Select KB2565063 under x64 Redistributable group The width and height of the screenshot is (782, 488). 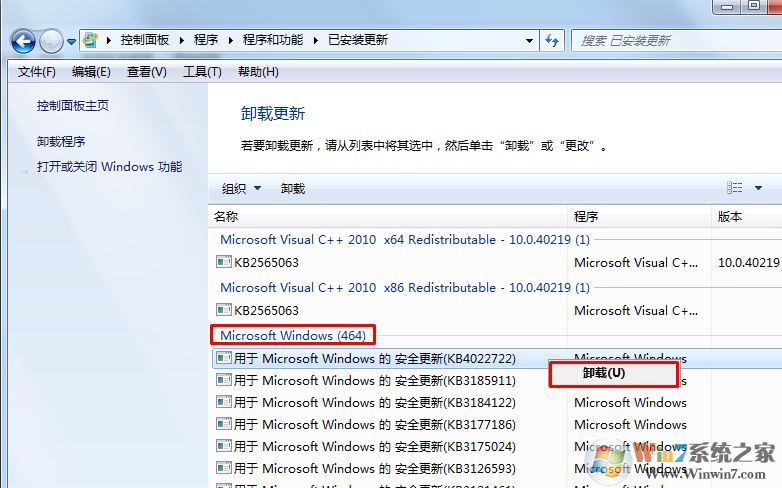click(x=266, y=262)
